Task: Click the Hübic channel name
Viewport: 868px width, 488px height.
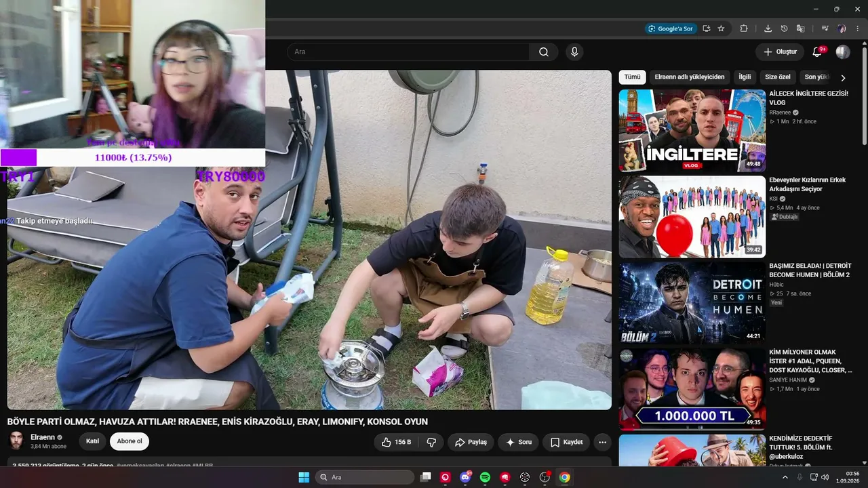Action: [776, 285]
